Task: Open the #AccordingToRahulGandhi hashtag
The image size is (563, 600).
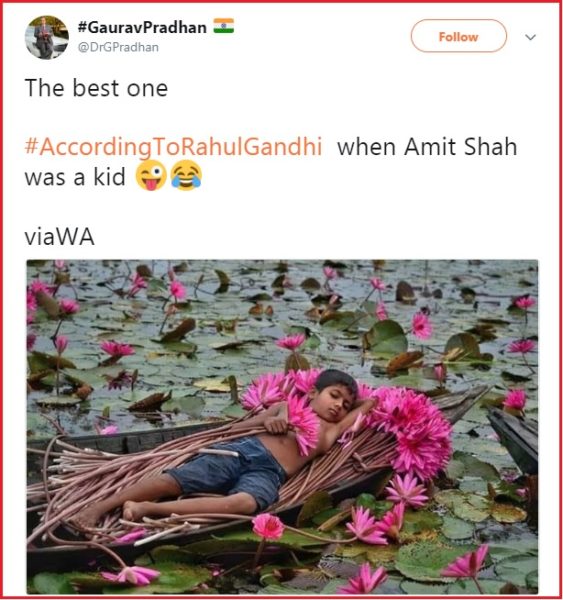Action: tap(173, 147)
